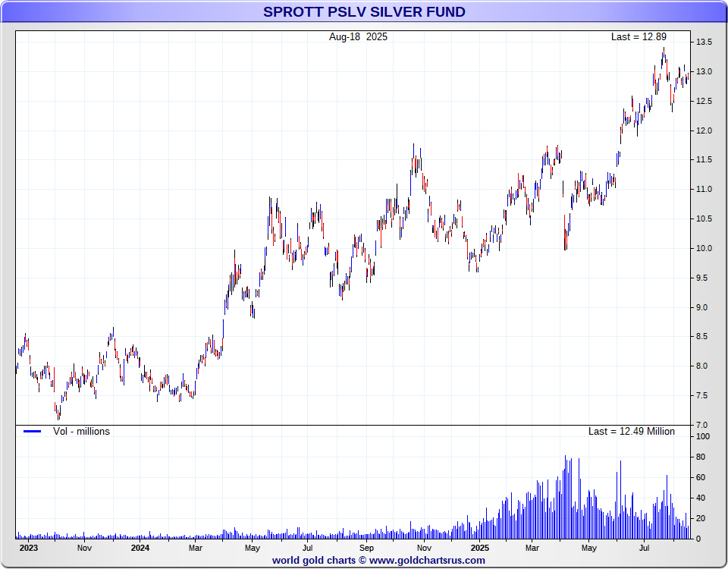Click the 11.5 price axis label
Image resolution: width=728 pixels, height=569 pixels.
coord(704,160)
